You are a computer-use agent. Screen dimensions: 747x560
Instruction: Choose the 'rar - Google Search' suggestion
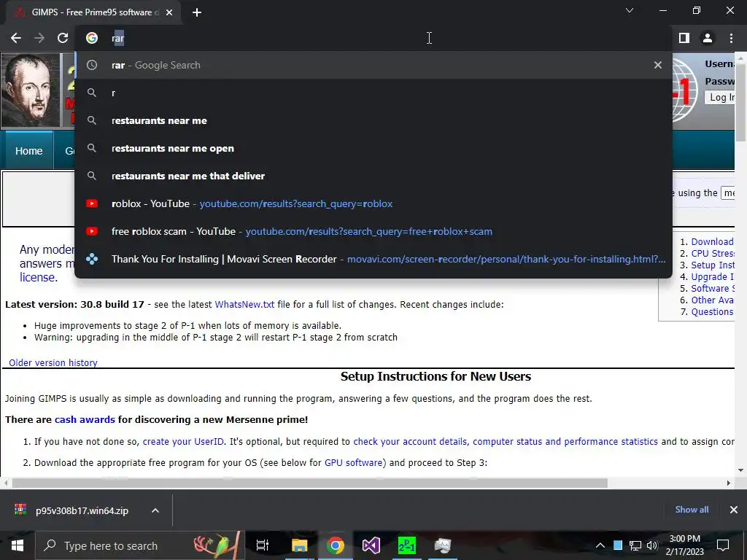click(373, 65)
